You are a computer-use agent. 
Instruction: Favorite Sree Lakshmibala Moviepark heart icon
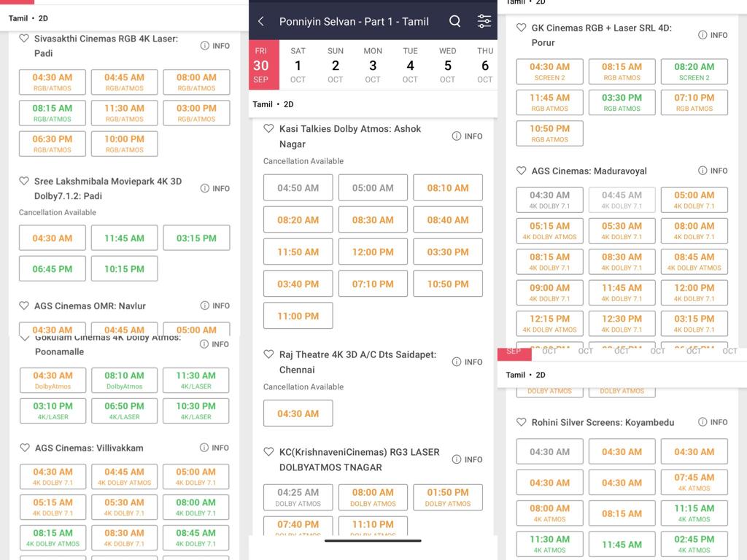24,181
